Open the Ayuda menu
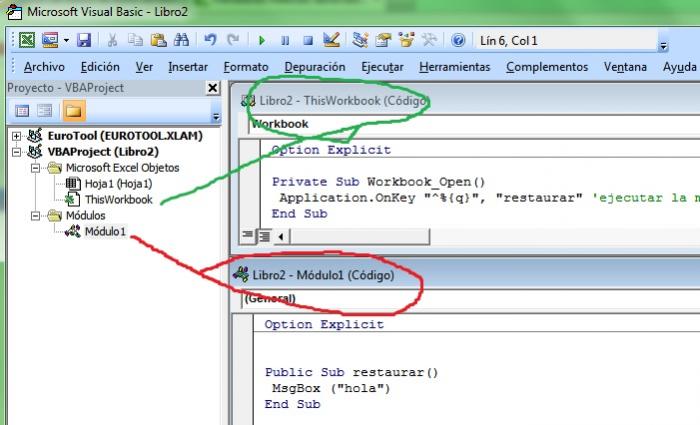This screenshot has height=425, width=700. click(x=680, y=67)
